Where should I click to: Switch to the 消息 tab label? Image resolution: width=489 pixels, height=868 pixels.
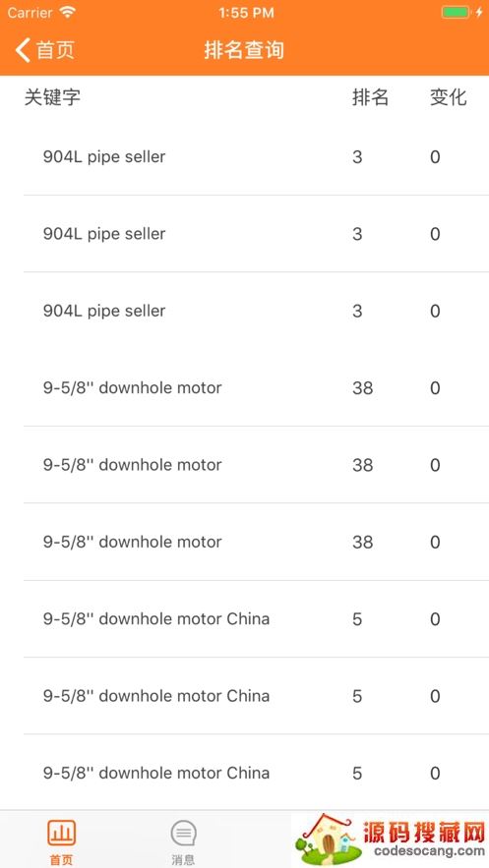[183, 859]
